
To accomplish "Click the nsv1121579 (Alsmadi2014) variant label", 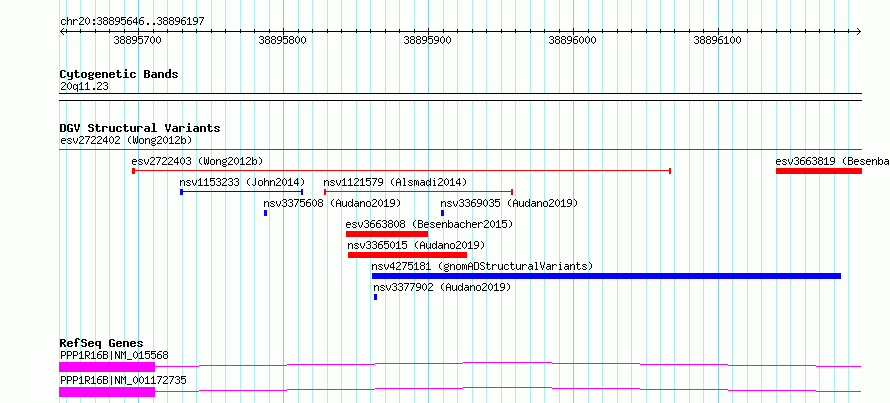I will [x=395, y=182].
